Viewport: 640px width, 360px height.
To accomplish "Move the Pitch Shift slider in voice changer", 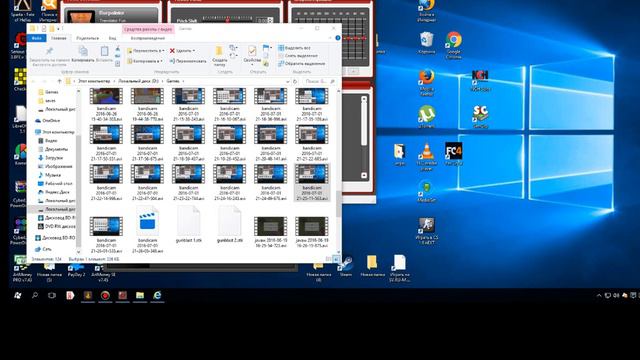I will [228, 20].
